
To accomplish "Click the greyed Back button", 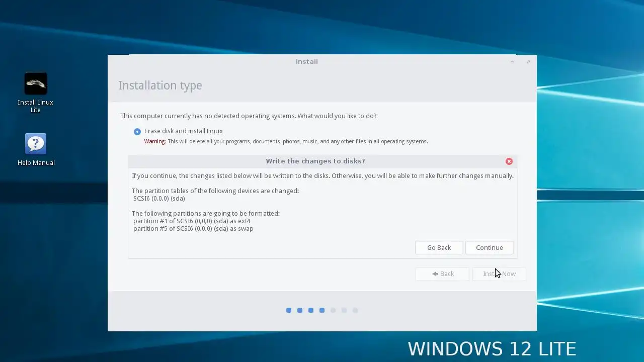I will [x=442, y=274].
